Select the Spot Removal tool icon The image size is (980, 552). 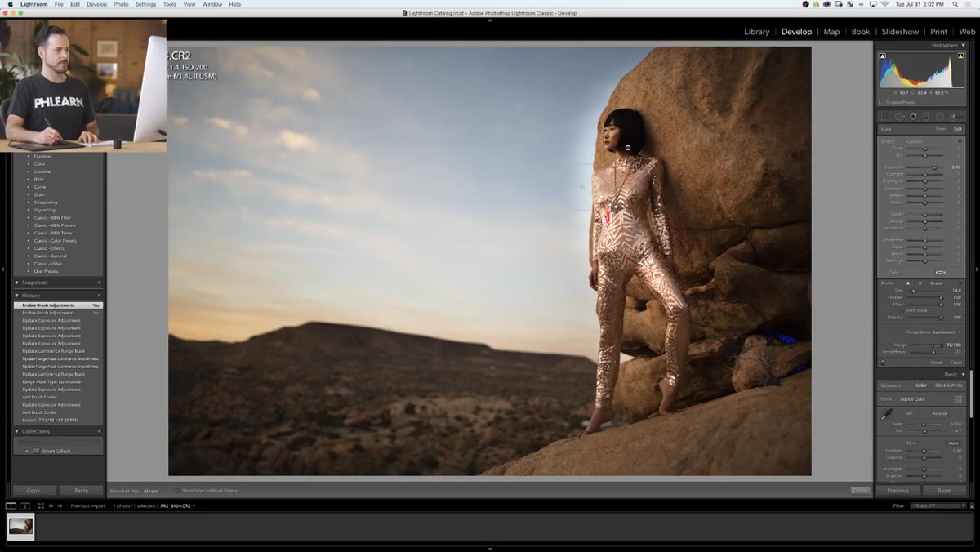(899, 117)
